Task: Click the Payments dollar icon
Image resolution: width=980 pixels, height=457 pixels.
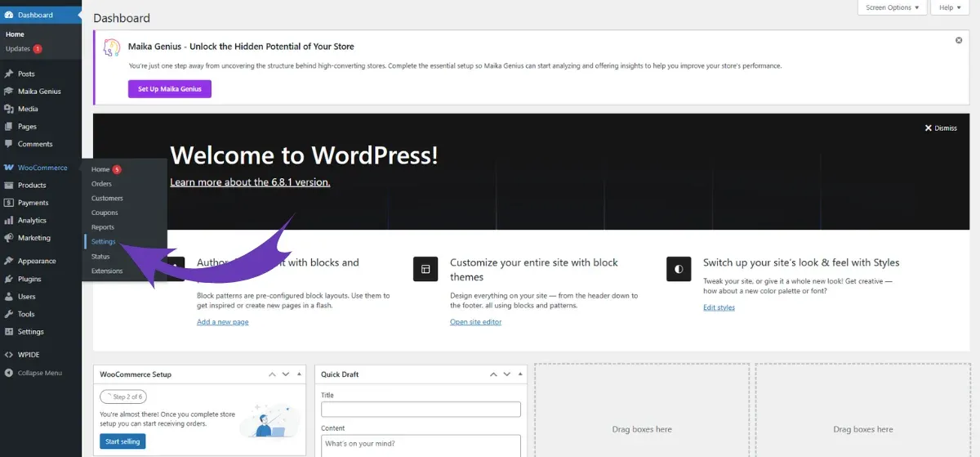Action: point(9,203)
